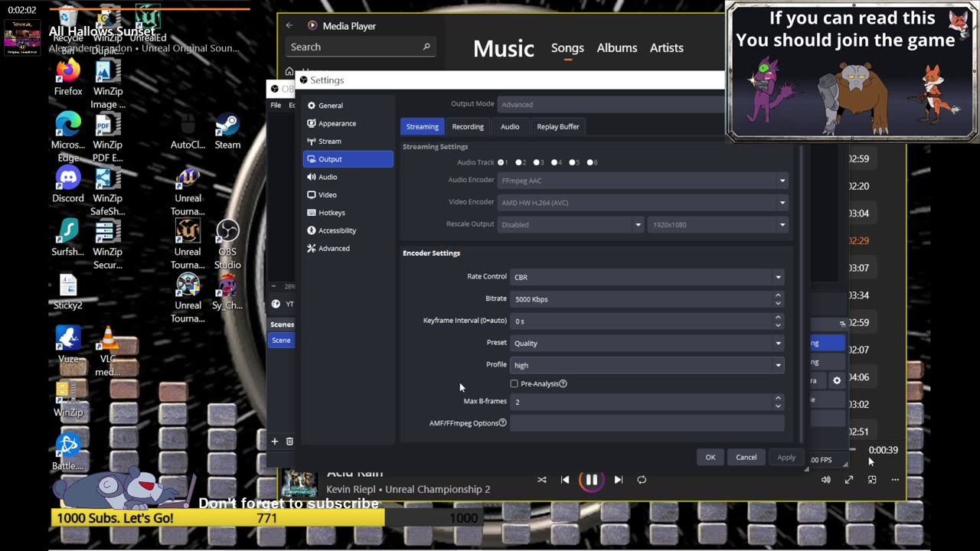This screenshot has width=980, height=551.
Task: Switch to the Replay Buffer tab
Action: tap(558, 126)
